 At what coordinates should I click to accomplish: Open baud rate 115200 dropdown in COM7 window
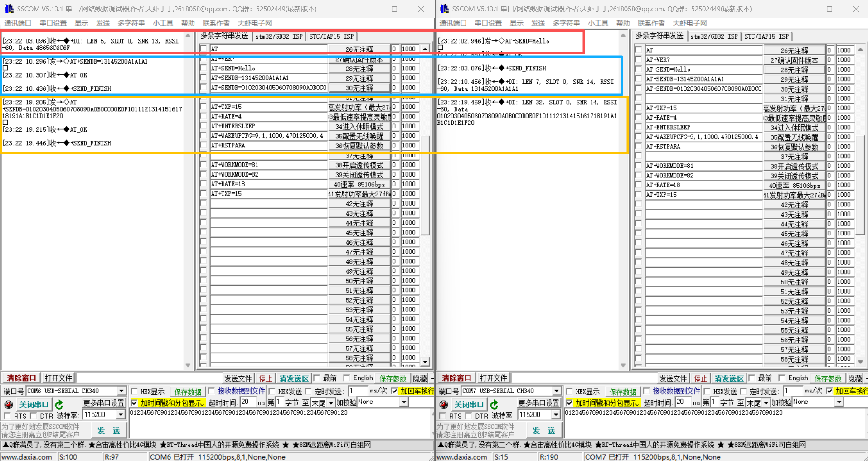(x=555, y=415)
